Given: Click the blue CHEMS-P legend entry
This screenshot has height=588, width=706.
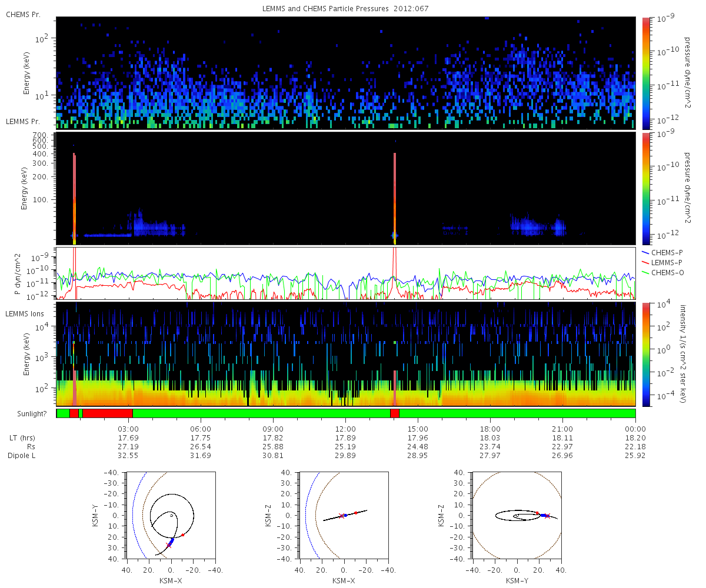Looking at the screenshot, I should tap(665, 252).
